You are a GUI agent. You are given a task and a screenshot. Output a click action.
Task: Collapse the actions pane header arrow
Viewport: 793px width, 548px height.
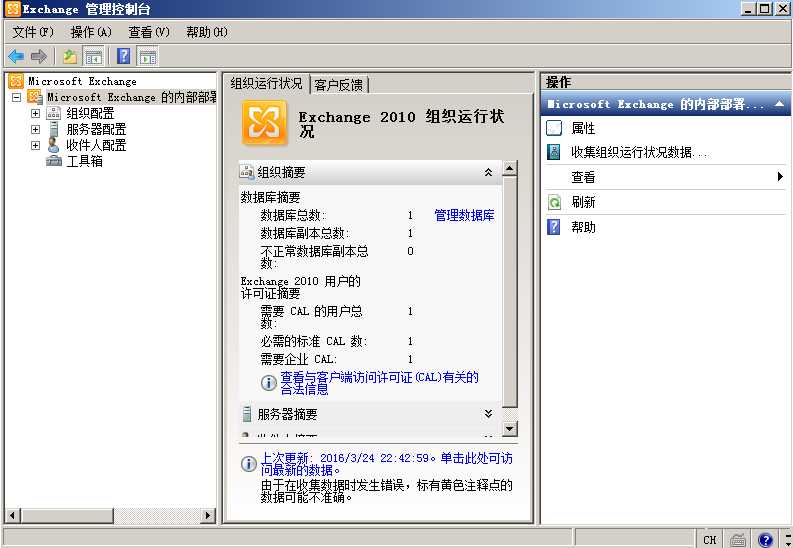779,104
